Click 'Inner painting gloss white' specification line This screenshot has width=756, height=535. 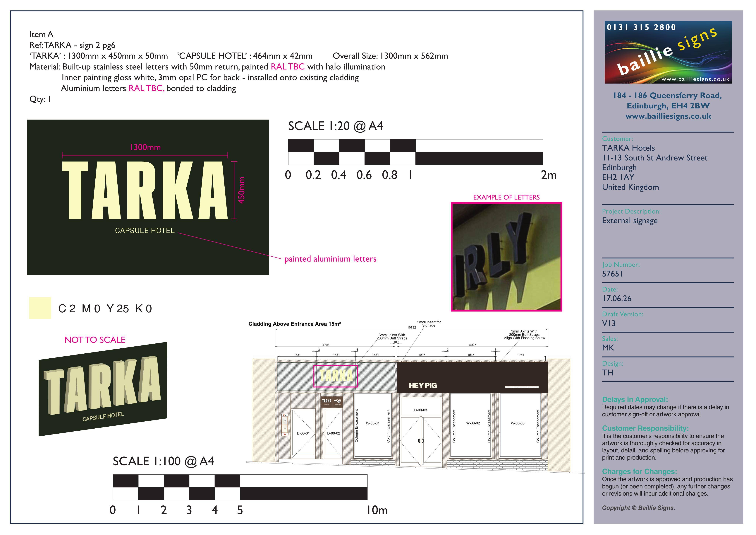click(x=210, y=77)
